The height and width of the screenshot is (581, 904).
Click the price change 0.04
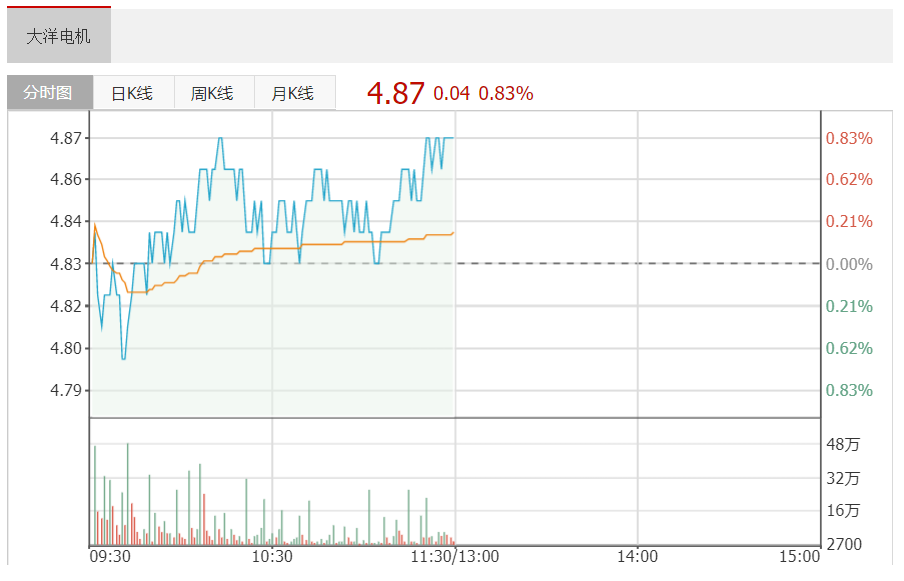coord(451,93)
